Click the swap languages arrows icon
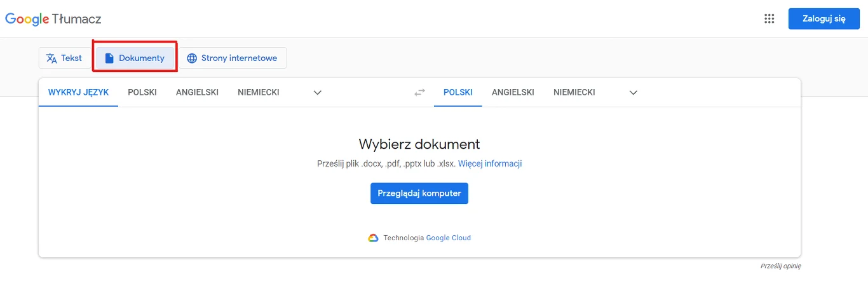The image size is (868, 286). tap(419, 92)
